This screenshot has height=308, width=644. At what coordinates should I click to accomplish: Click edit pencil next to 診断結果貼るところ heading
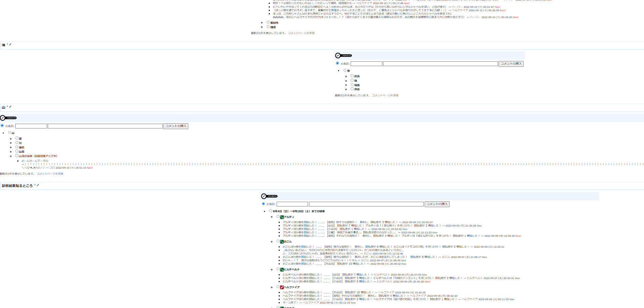(38, 185)
